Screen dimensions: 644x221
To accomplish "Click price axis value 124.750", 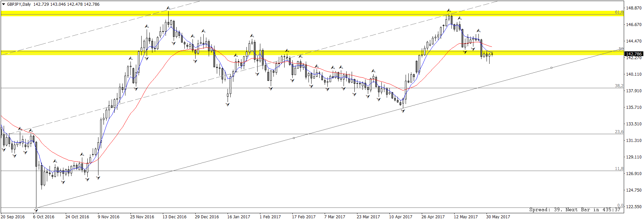I will click(634, 190).
